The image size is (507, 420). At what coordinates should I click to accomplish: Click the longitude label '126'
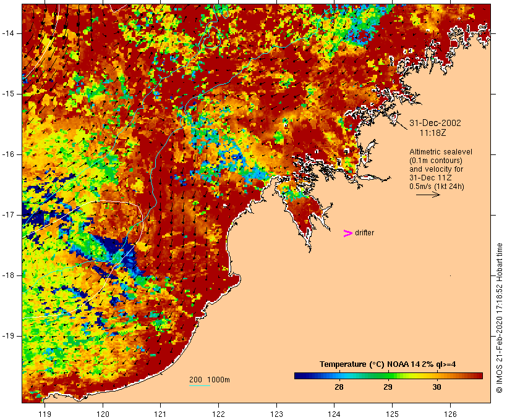click(x=450, y=414)
